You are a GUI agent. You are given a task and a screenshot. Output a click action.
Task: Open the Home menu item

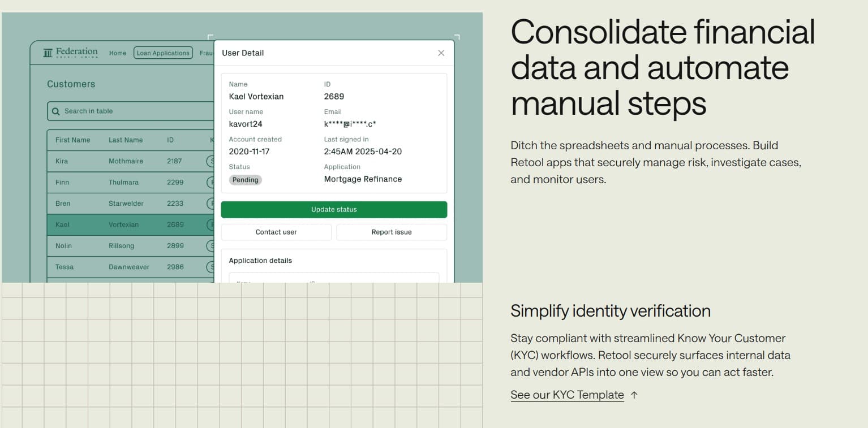point(118,53)
